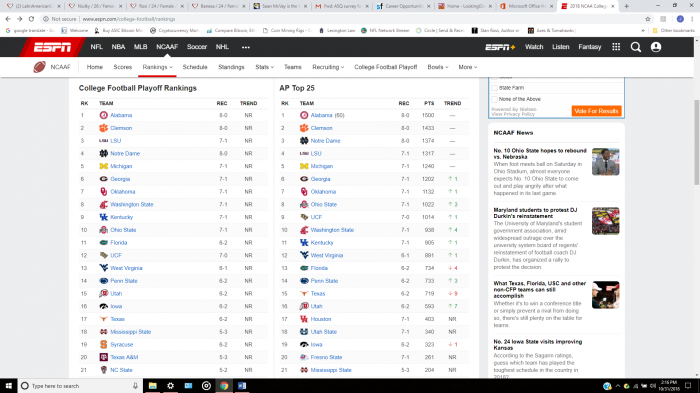This screenshot has height=393, width=700.
Task: Expand the More dropdown in NCAAF nav
Action: (467, 67)
